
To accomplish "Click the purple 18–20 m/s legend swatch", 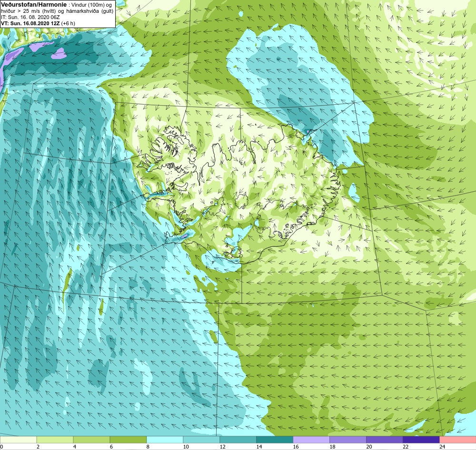I will [348, 440].
